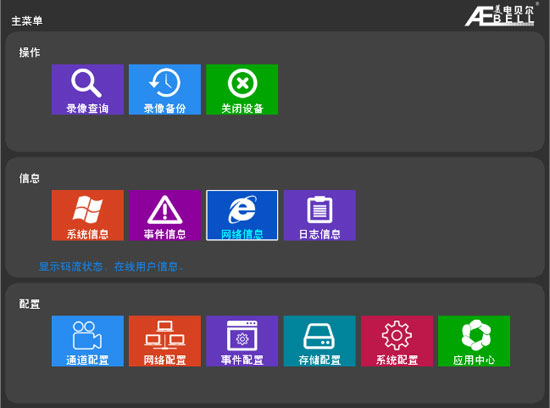Open 网络配置 network config tile
This screenshot has height=408, width=550.
pyautogui.click(x=165, y=341)
